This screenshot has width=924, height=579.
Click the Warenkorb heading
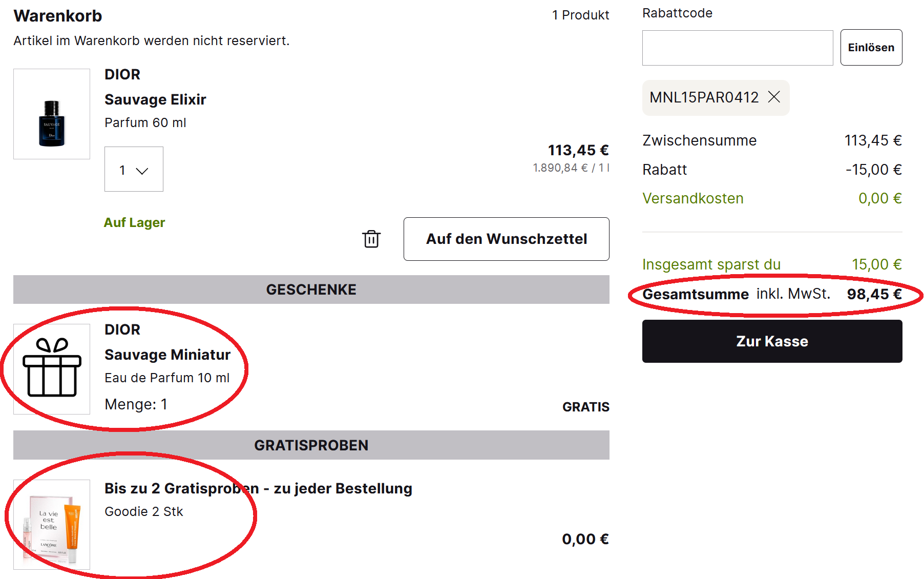[58, 16]
